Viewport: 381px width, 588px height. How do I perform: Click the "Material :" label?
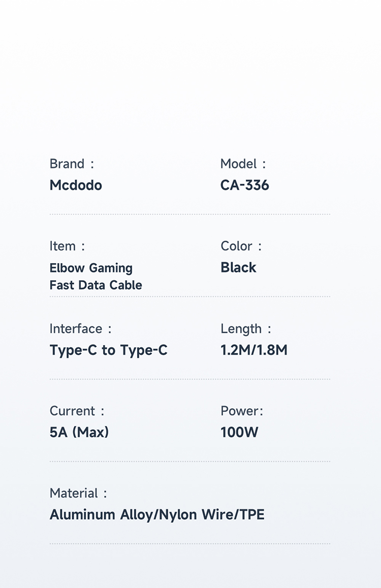(78, 493)
